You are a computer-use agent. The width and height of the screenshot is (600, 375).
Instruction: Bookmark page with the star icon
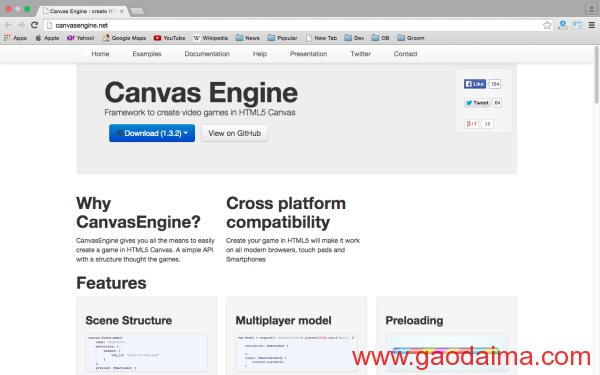[x=547, y=25]
